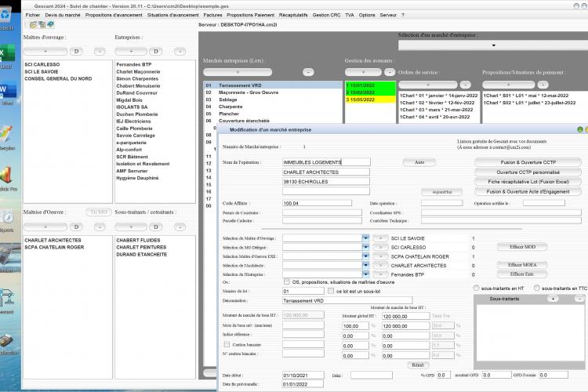Remove an Entreprise with minus button
This screenshot has height=392, width=588.
click(x=180, y=52)
